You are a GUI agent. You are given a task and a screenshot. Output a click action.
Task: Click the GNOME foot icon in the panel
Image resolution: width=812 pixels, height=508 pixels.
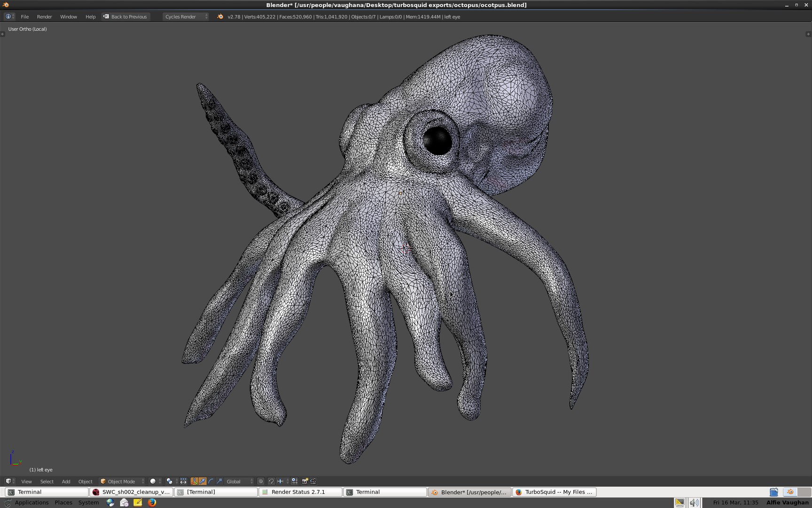[x=8, y=502]
